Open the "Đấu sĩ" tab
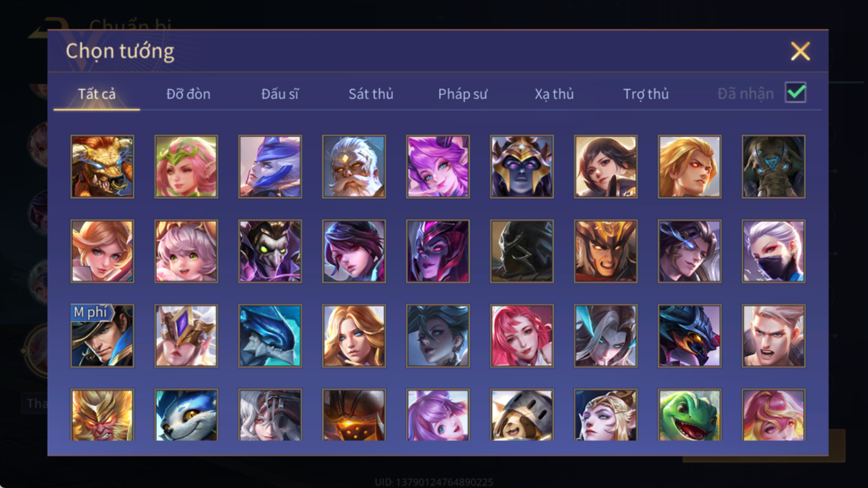This screenshot has width=868, height=488. pos(280,94)
